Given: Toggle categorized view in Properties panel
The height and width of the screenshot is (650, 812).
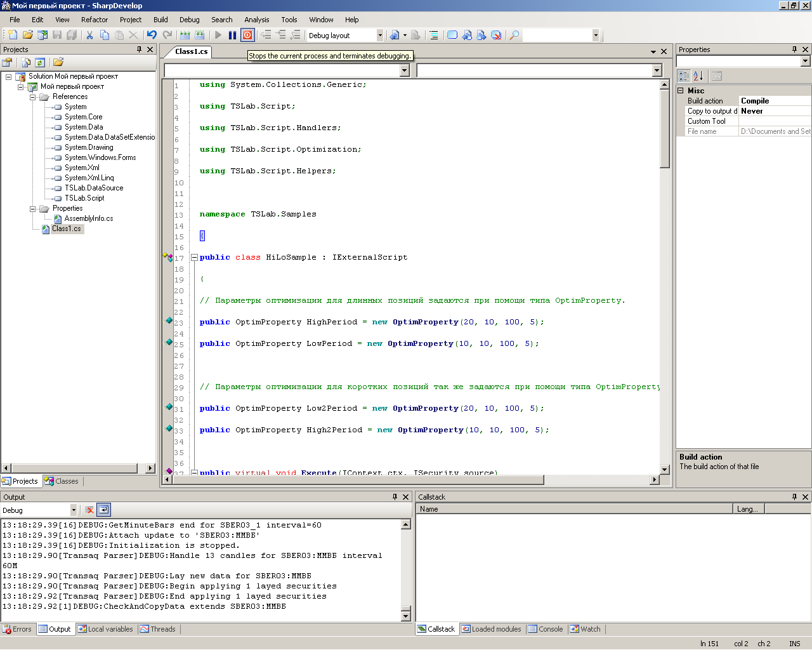Looking at the screenshot, I should (683, 76).
